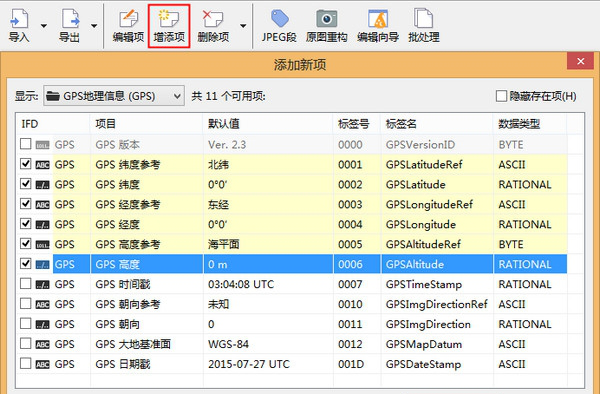This screenshot has height=409, width=600.
Task: Click ABC icon of GPSDateStamp row
Action: (x=42, y=364)
